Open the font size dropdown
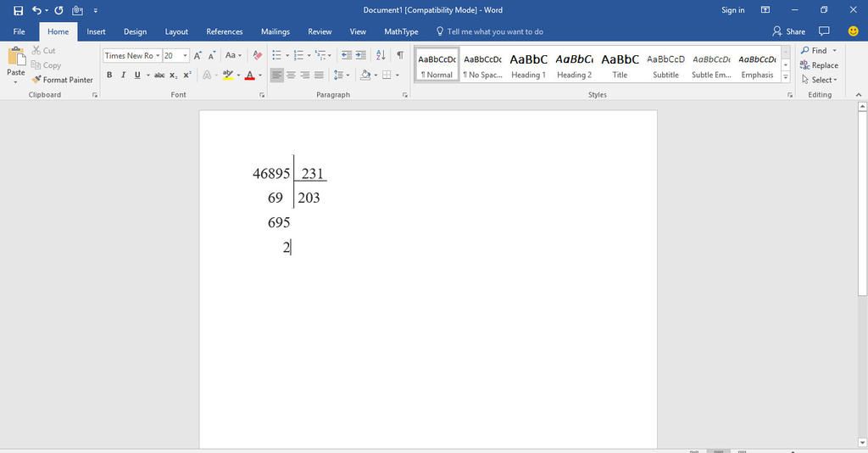This screenshot has width=868, height=453. (x=185, y=55)
